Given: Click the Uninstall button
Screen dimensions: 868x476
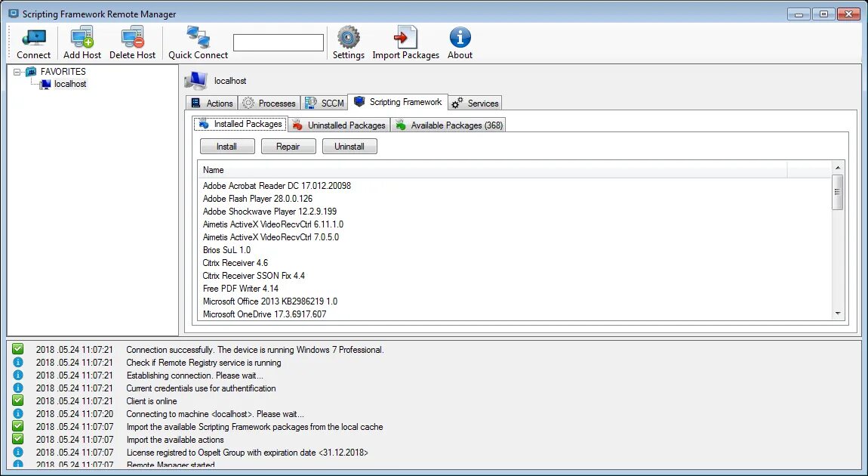Looking at the screenshot, I should pyautogui.click(x=349, y=147).
